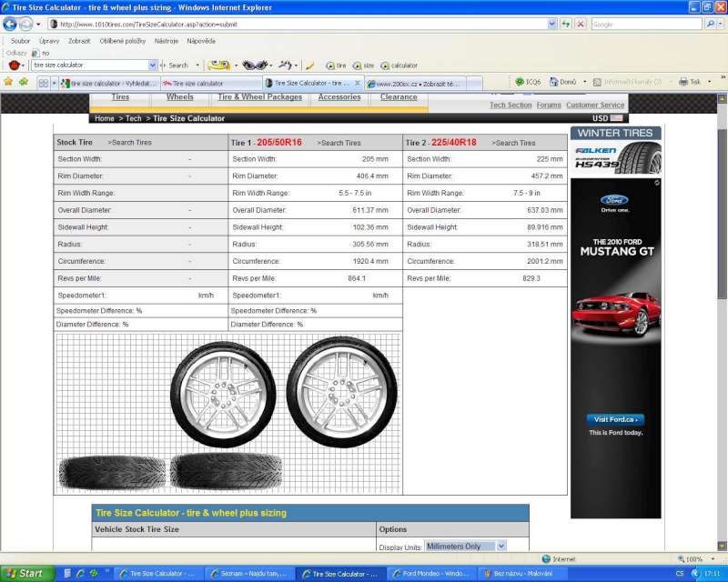Click the smiley face toolbar icon

217,65
